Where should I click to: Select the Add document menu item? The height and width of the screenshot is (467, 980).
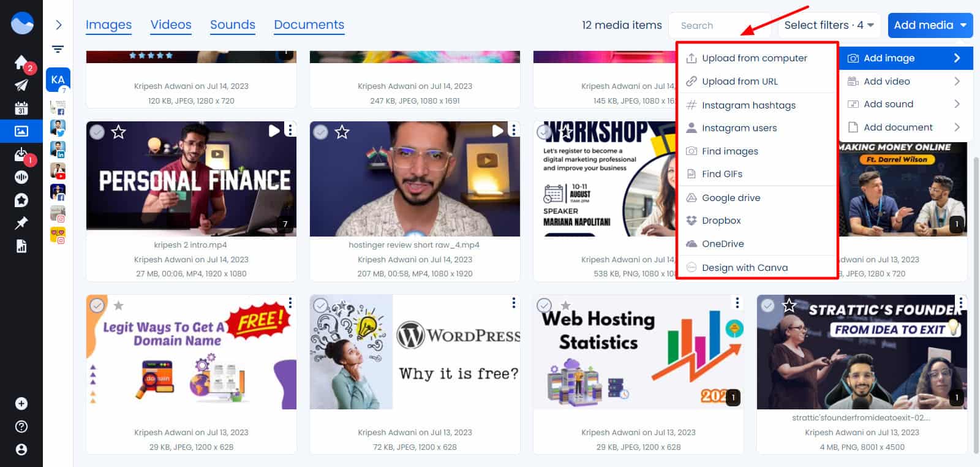[905, 127]
